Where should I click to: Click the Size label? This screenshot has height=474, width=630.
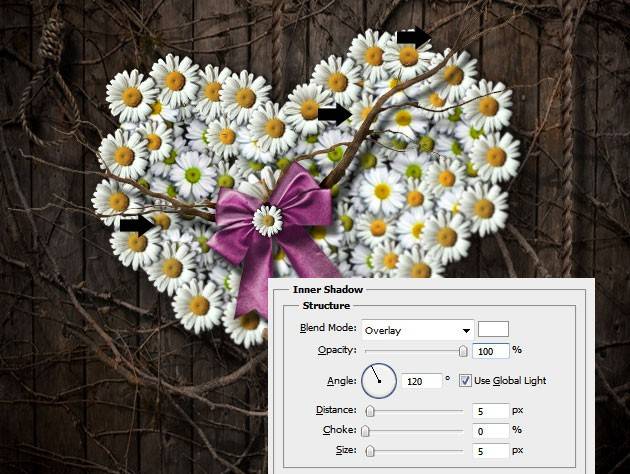pyautogui.click(x=346, y=450)
